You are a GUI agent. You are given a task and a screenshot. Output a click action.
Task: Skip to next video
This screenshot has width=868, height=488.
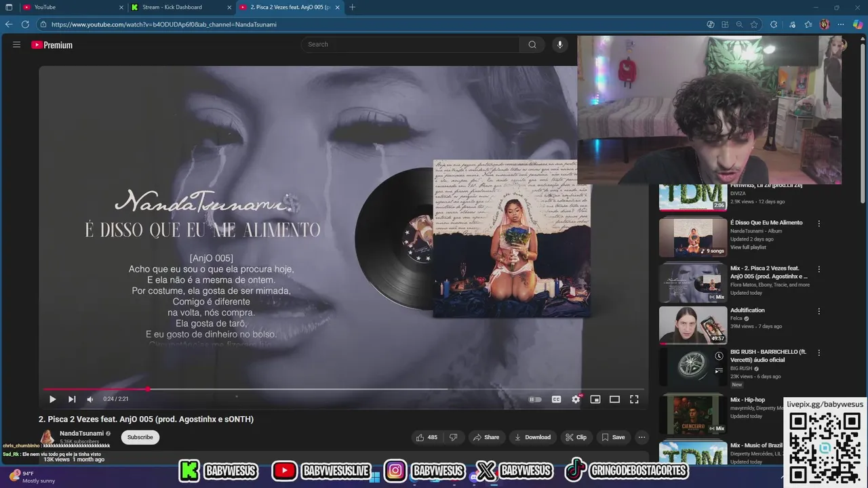pyautogui.click(x=72, y=399)
